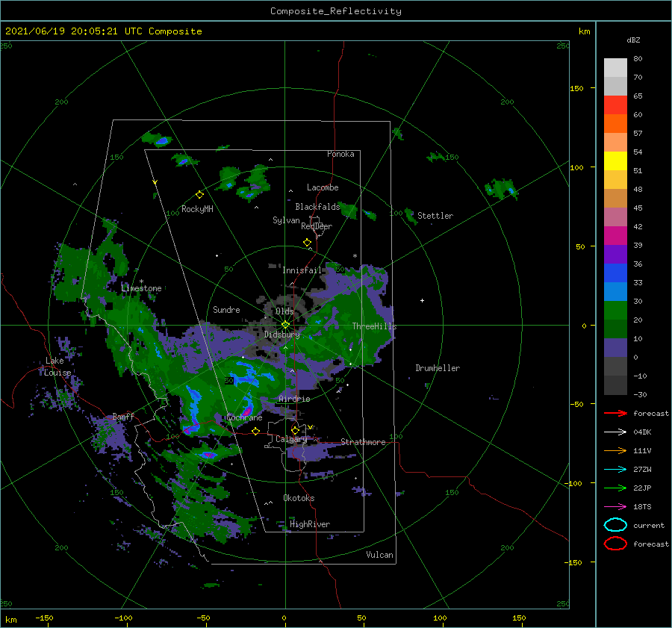Screen dimensions: 672x628
Task: Click the HighRiver label
Action: [x=310, y=524]
